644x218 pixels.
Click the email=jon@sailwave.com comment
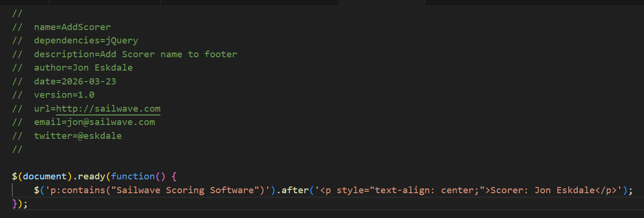click(94, 122)
